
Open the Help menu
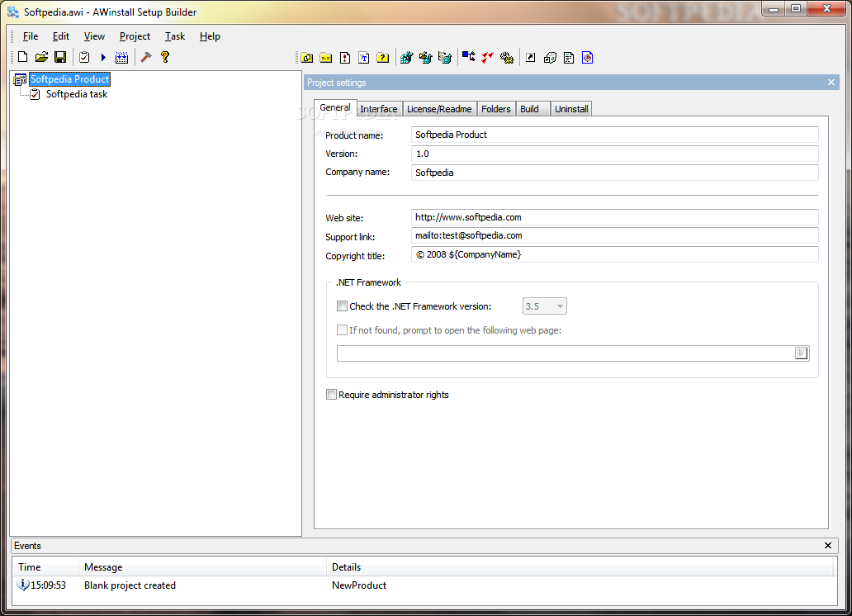210,36
